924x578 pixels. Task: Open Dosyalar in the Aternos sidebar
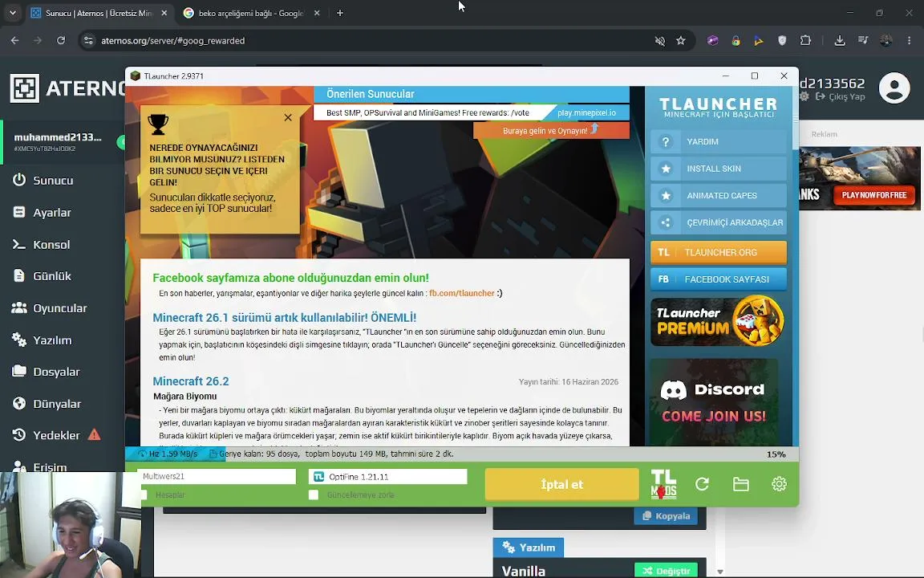click(x=56, y=372)
